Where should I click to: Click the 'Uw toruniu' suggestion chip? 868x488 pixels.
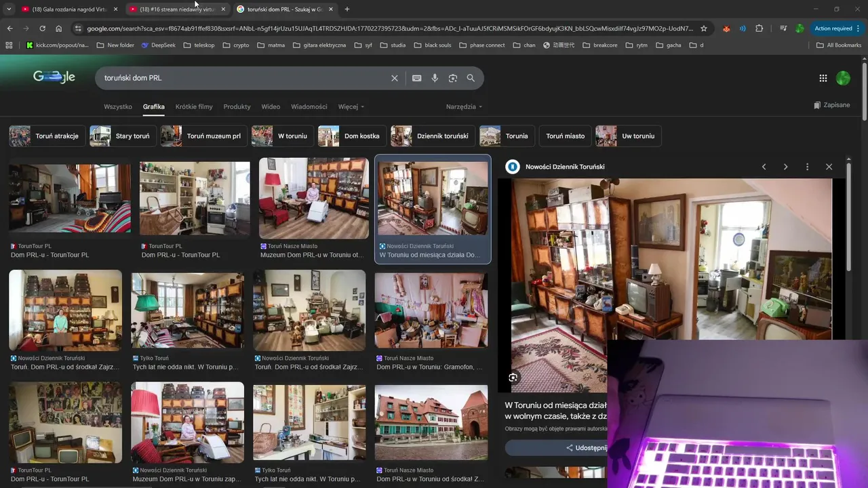[x=629, y=136]
